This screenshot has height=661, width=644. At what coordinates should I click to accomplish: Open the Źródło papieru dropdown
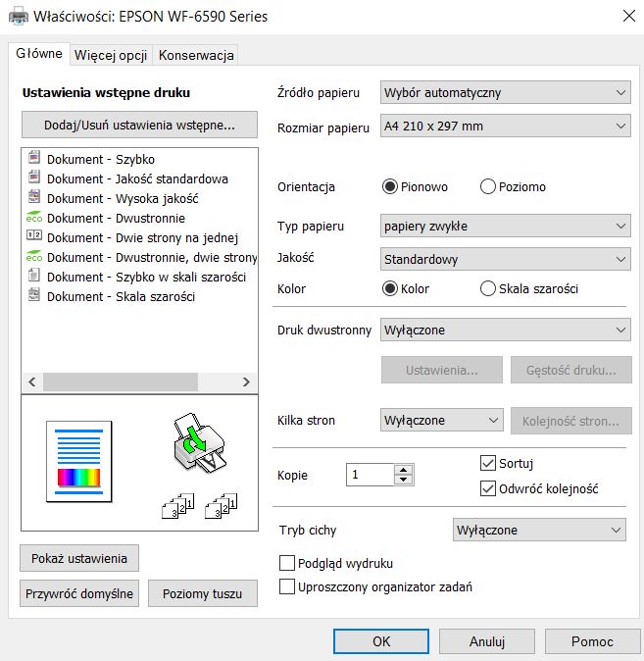(x=506, y=92)
